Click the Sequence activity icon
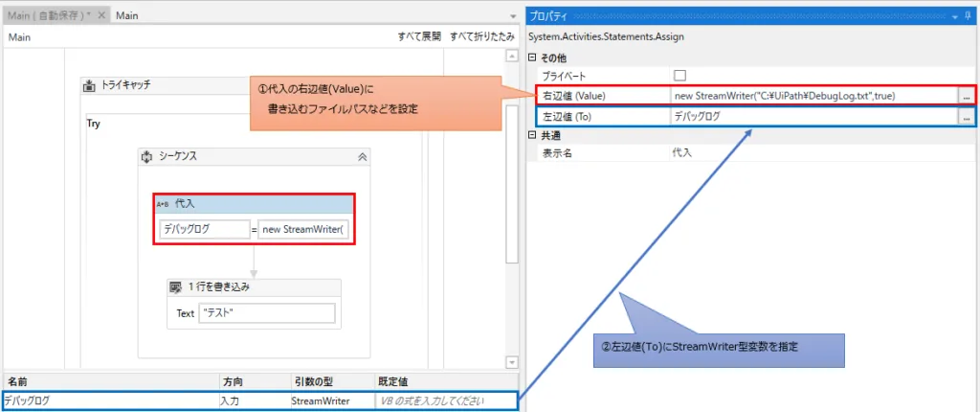The image size is (980, 412). click(146, 156)
